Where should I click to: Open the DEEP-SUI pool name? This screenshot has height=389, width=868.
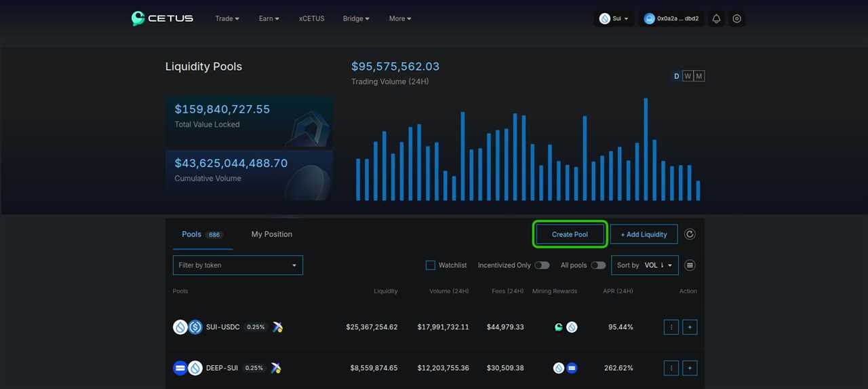(222, 368)
